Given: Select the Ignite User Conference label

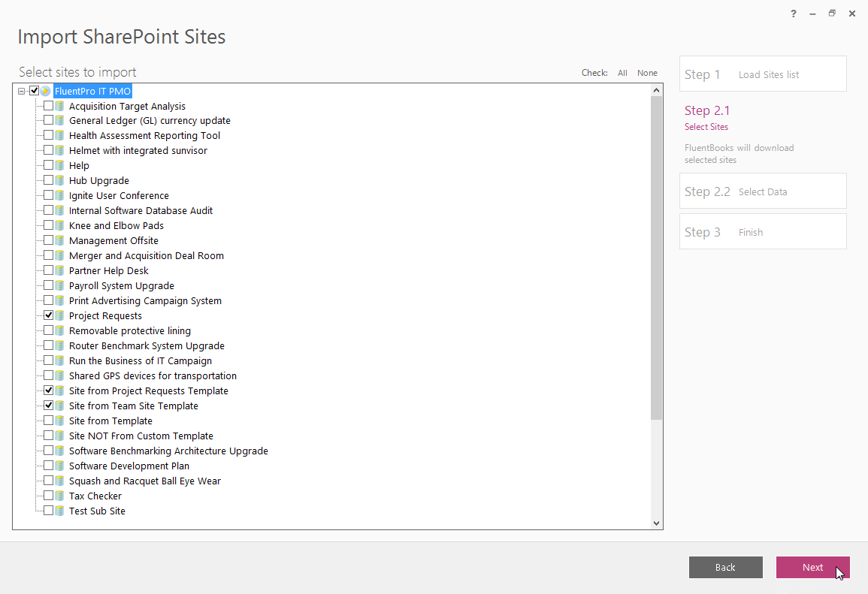Looking at the screenshot, I should [119, 195].
